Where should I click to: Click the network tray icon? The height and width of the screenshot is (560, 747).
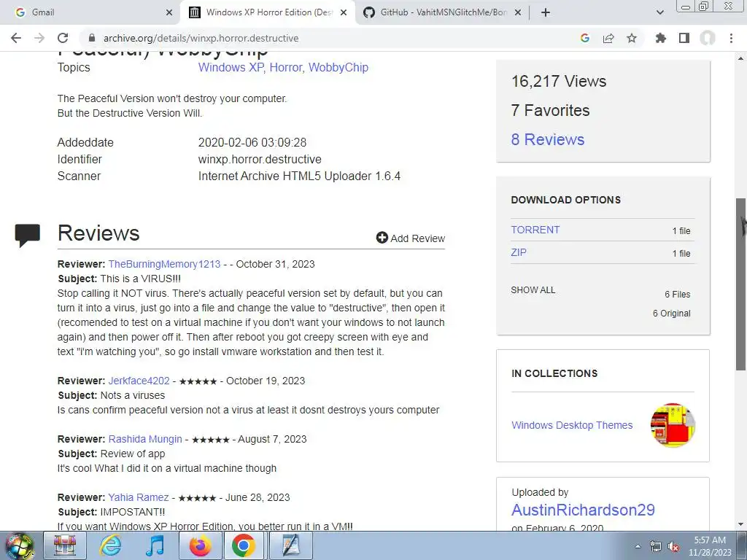656,546
